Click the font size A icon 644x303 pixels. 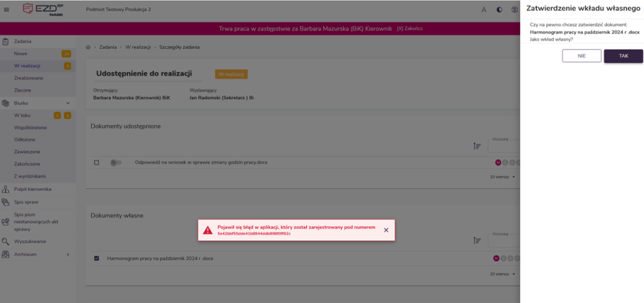[484, 10]
